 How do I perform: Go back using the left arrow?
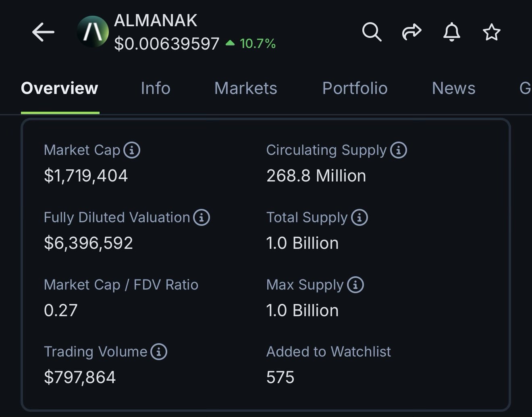pos(43,32)
